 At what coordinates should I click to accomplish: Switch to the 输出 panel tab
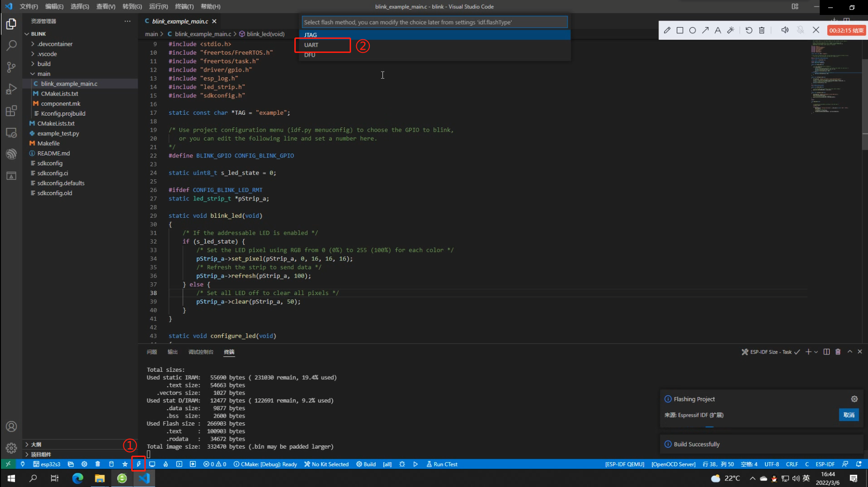coord(173,352)
